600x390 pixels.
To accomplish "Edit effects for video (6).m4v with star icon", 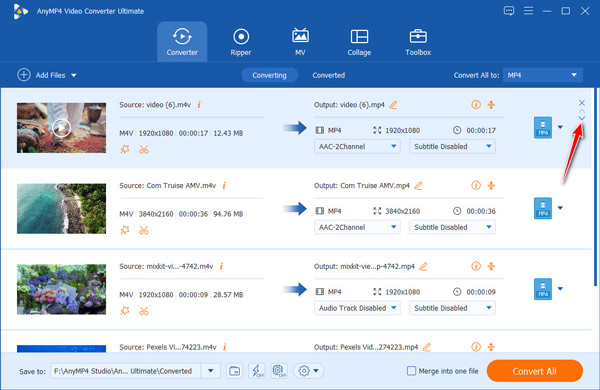I will [125, 149].
